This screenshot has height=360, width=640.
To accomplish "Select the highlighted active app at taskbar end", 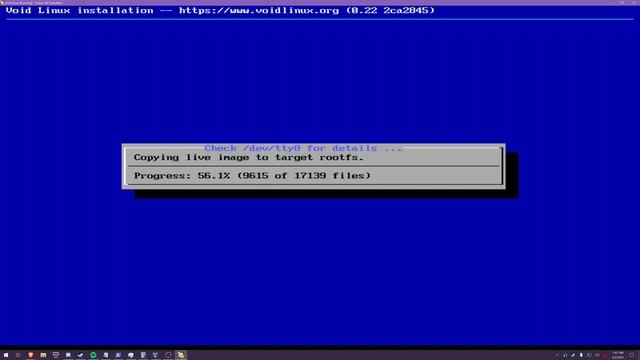I will 181,355.
